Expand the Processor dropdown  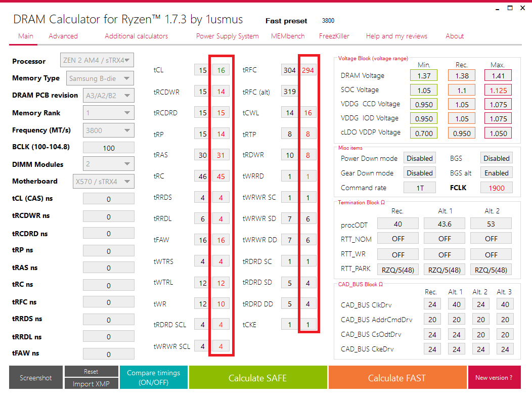tap(97, 60)
